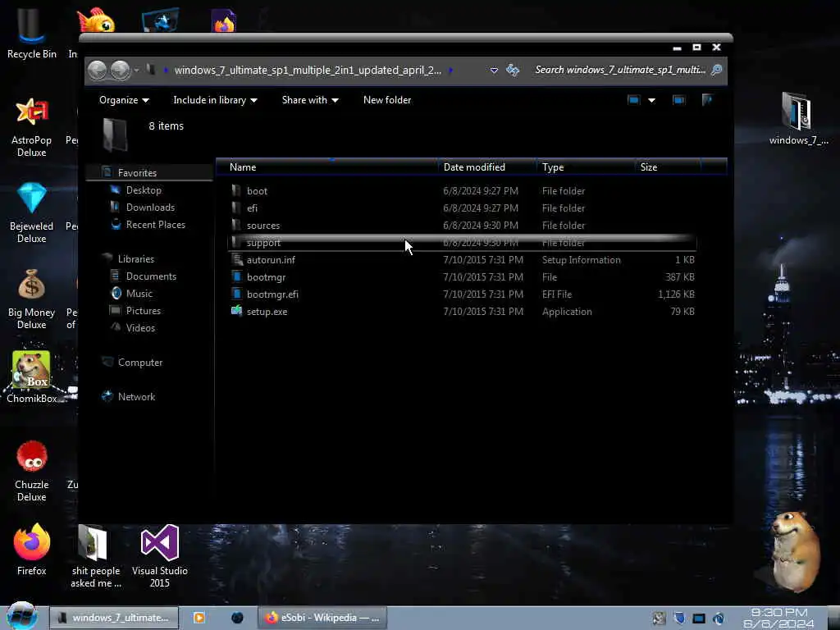The height and width of the screenshot is (630, 840).
Task: Select the setup.exe application icon
Action: tap(236, 311)
